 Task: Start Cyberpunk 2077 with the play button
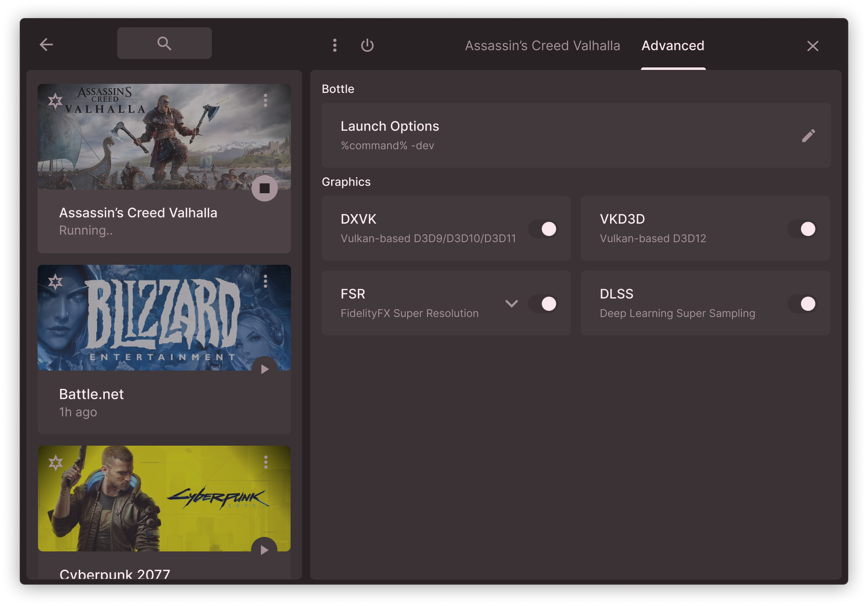pyautogui.click(x=265, y=550)
